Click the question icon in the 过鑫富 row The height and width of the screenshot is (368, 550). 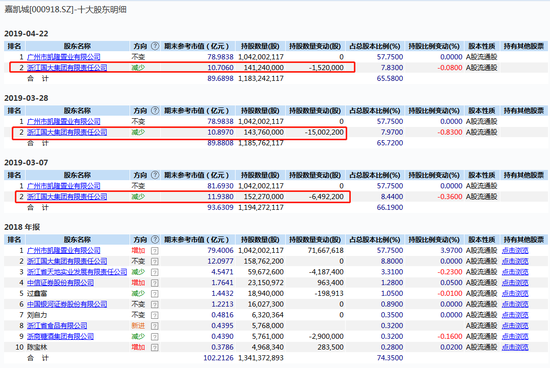155,294
